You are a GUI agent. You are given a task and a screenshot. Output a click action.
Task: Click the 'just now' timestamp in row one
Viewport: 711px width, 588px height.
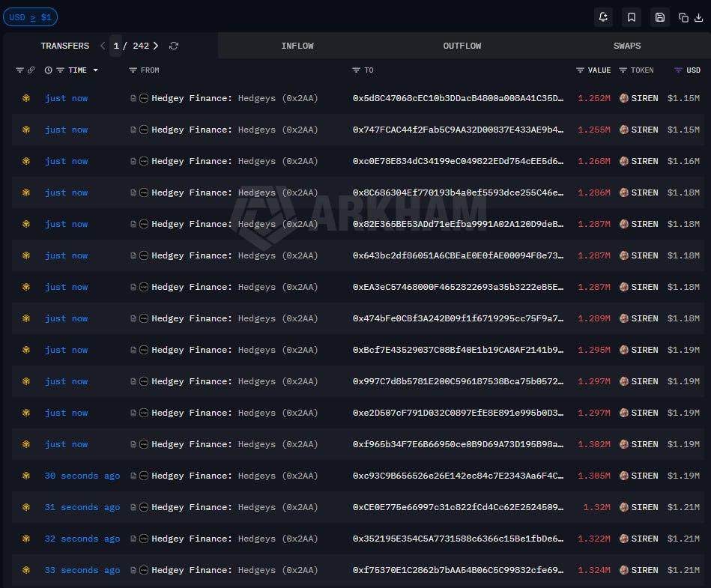67,97
